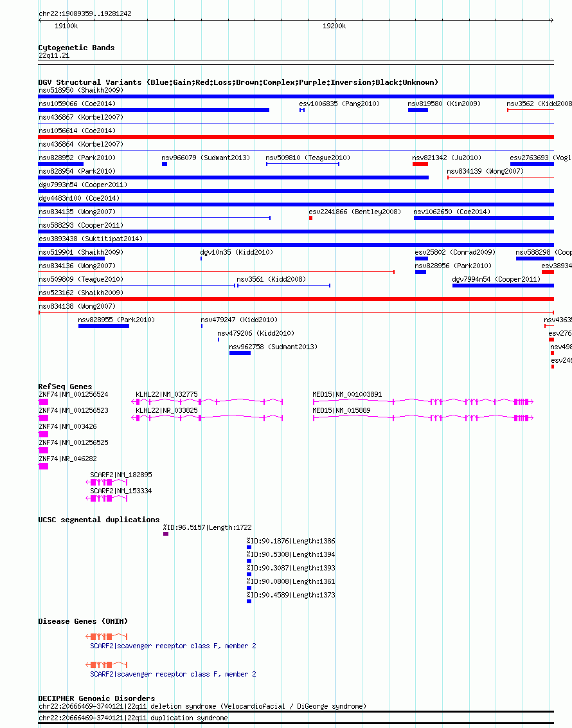Viewport: 572px width, 728px height.
Task: Select the nsv819580 (Kim2009) label
Action: pyautogui.click(x=444, y=104)
